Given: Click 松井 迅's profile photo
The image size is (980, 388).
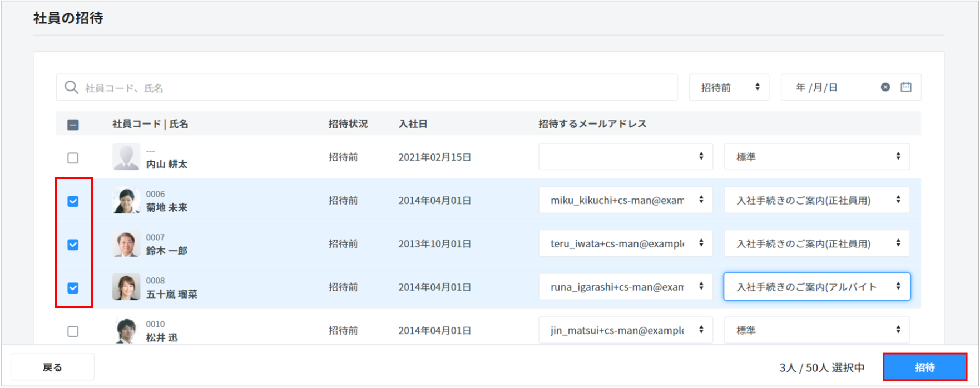Looking at the screenshot, I should (126, 330).
